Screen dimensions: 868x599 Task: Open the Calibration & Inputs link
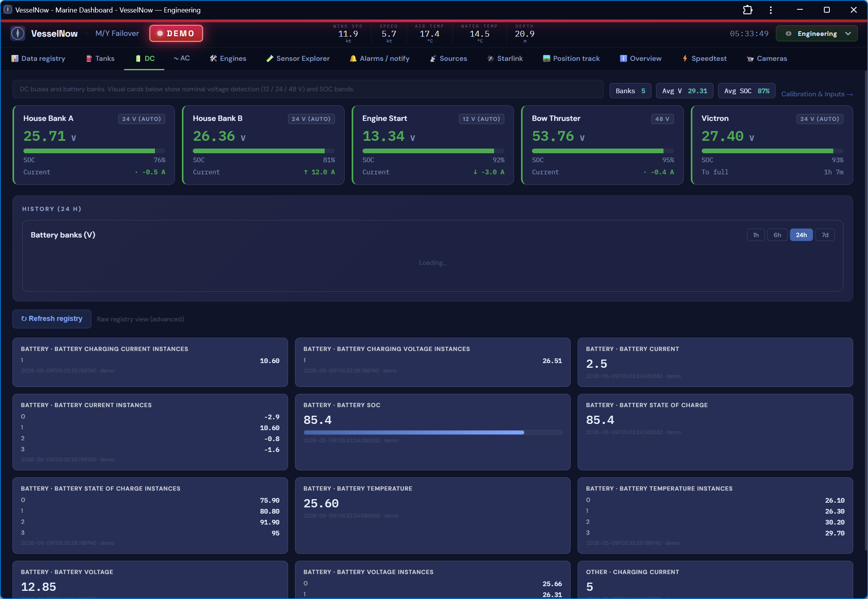(x=817, y=94)
